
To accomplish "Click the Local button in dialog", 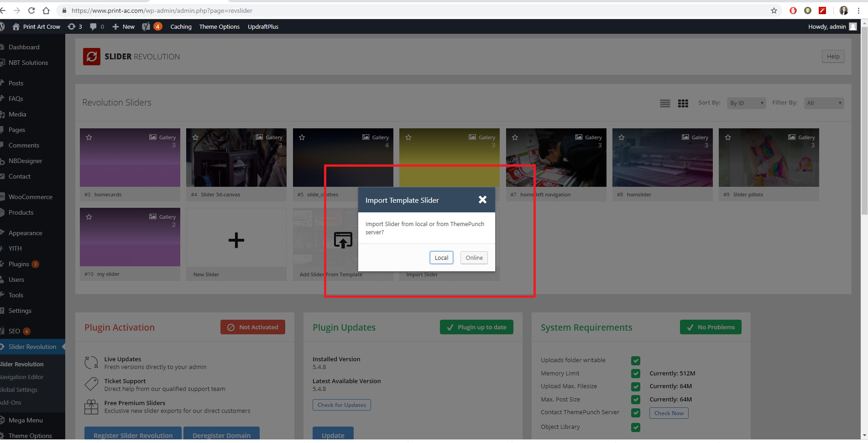I will [x=441, y=258].
